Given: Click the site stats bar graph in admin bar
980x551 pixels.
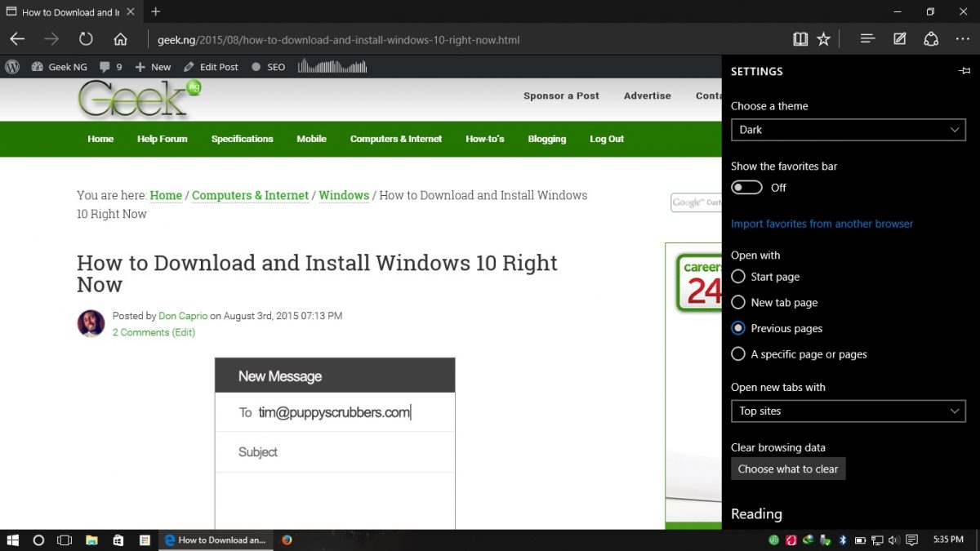Looking at the screenshot, I should pyautogui.click(x=333, y=66).
